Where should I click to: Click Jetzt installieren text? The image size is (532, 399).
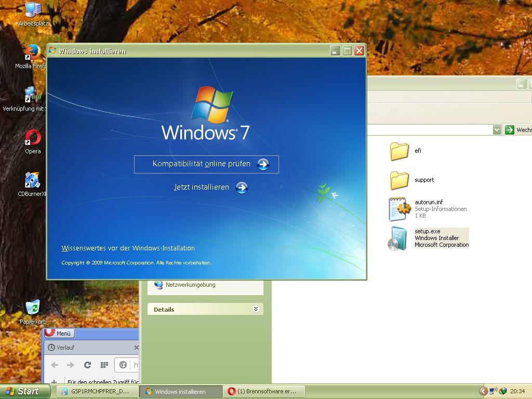(201, 187)
